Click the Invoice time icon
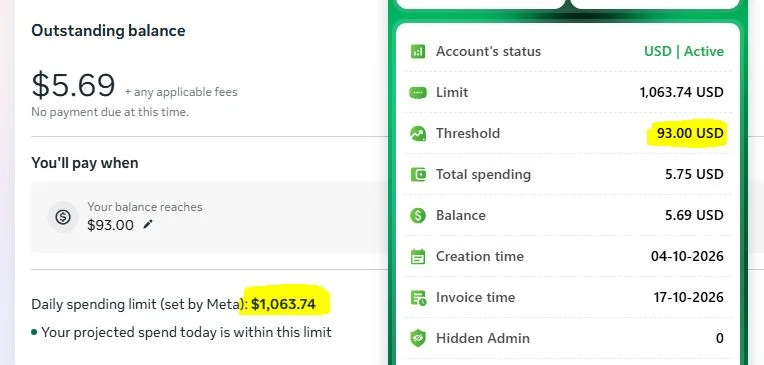Viewport: 764px width, 365px height. point(418,297)
